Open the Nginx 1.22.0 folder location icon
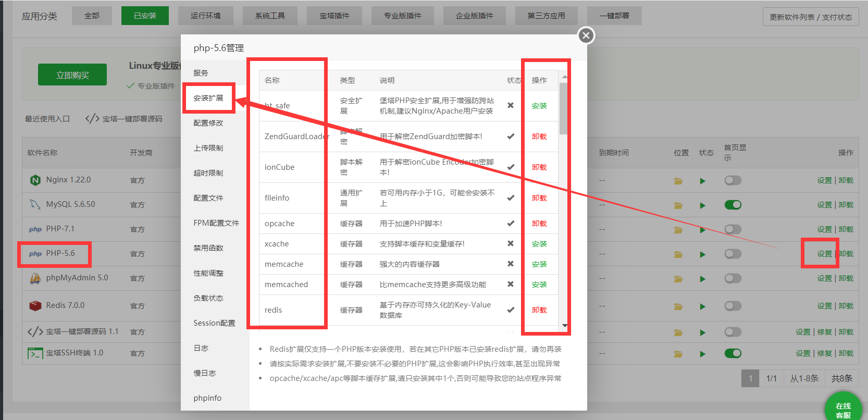 [678, 181]
